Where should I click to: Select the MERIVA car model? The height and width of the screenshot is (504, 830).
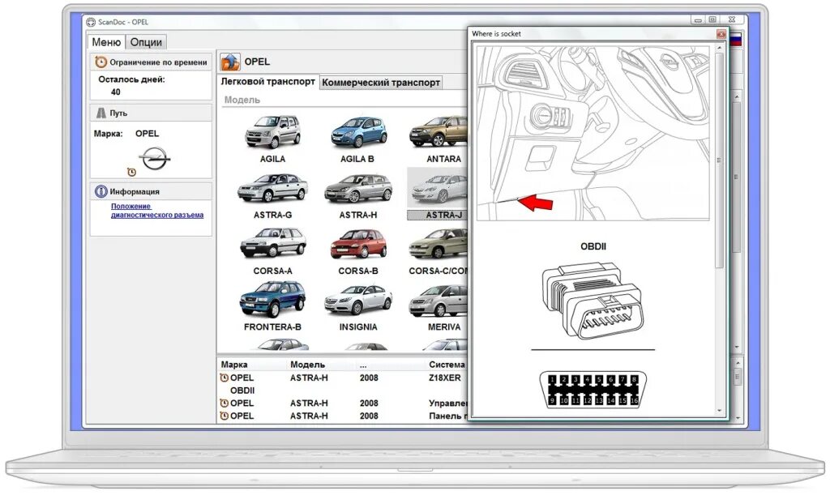tap(439, 308)
